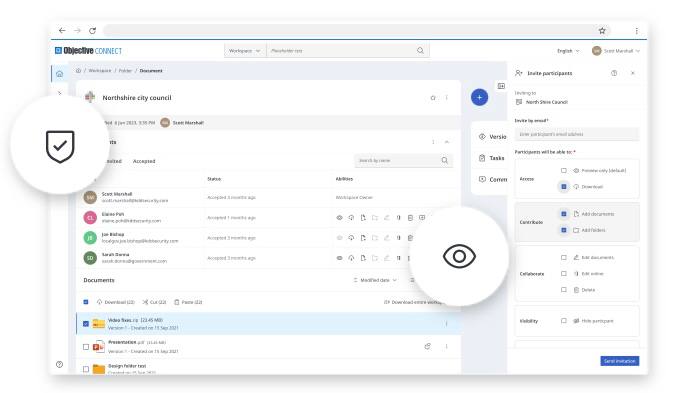This screenshot has height=393, width=686.
Task: Click Elaine Poh's add documents ability icon
Action: tap(363, 218)
